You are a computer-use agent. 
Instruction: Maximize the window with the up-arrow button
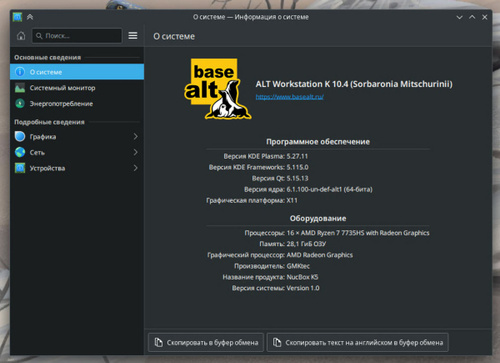click(472, 17)
